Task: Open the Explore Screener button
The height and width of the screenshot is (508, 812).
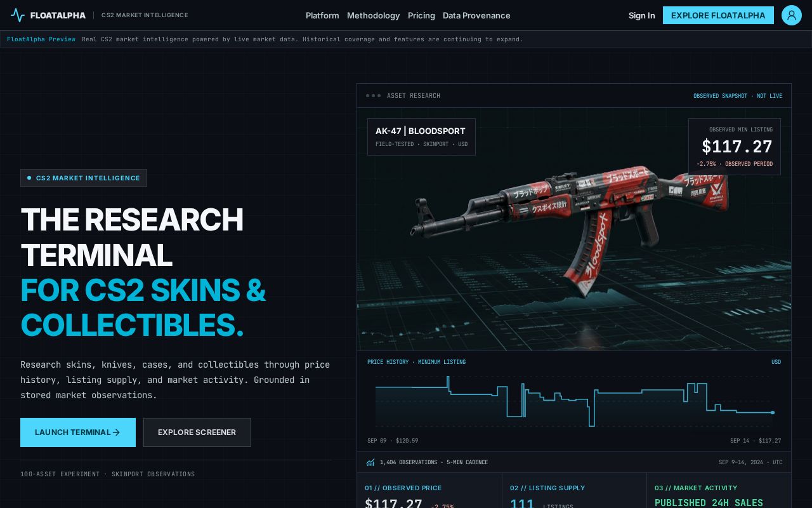Action: tap(197, 432)
